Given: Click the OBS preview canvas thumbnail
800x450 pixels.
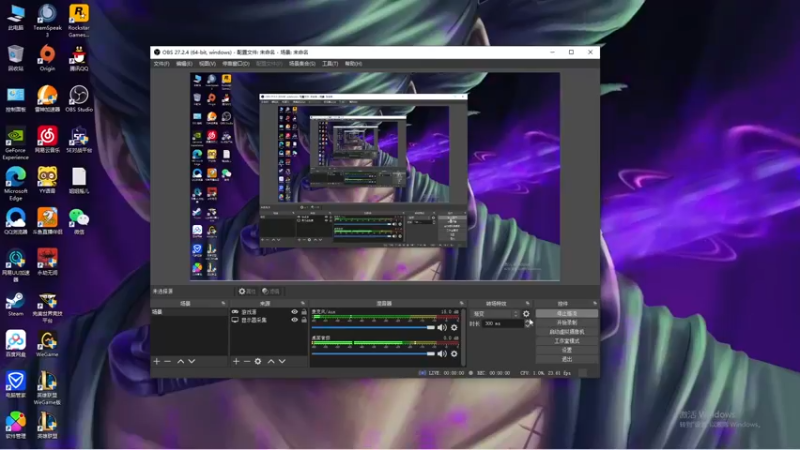Looking at the screenshot, I should [375, 177].
